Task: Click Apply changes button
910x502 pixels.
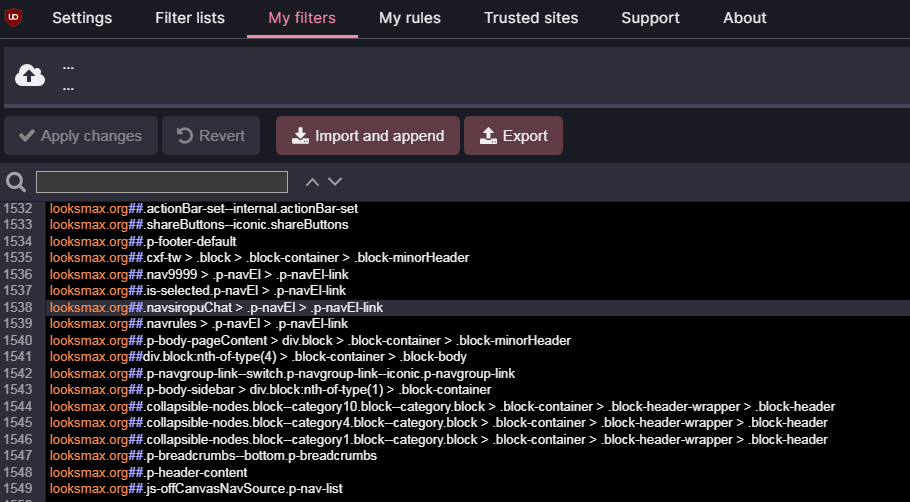Action: click(x=81, y=136)
